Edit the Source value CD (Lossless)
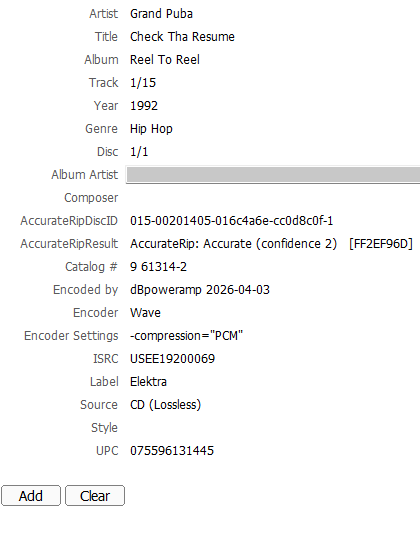This screenshot has height=534, width=420. [166, 405]
